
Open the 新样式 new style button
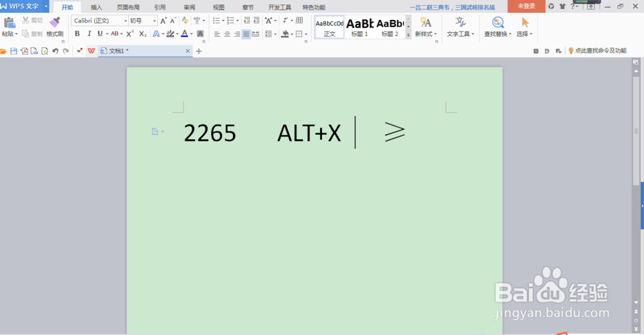pyautogui.click(x=426, y=27)
